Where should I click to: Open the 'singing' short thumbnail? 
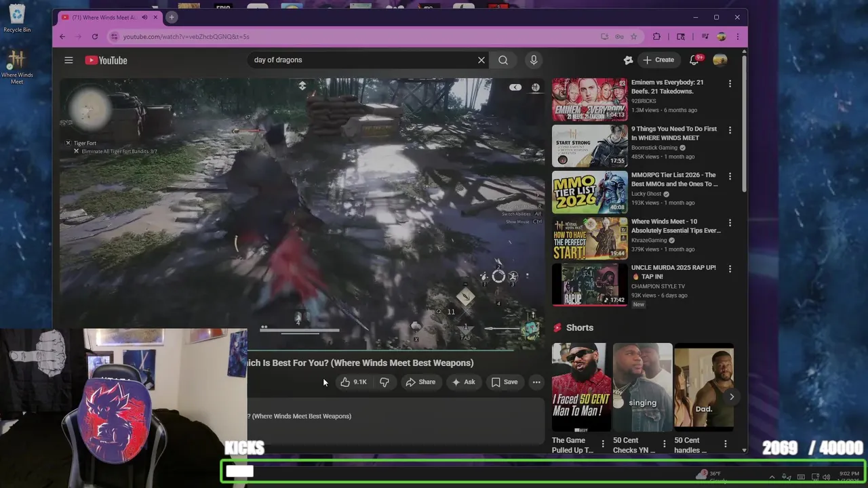pos(642,387)
